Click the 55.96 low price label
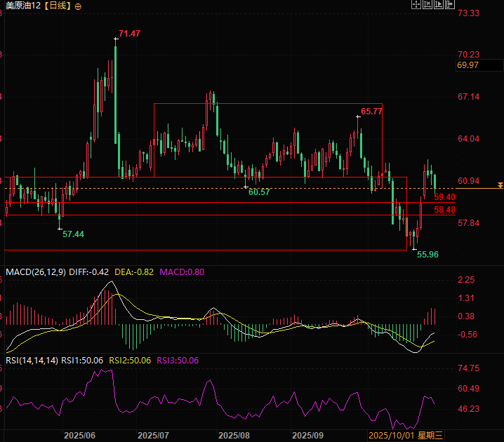The height and width of the screenshot is (442, 504). click(427, 255)
